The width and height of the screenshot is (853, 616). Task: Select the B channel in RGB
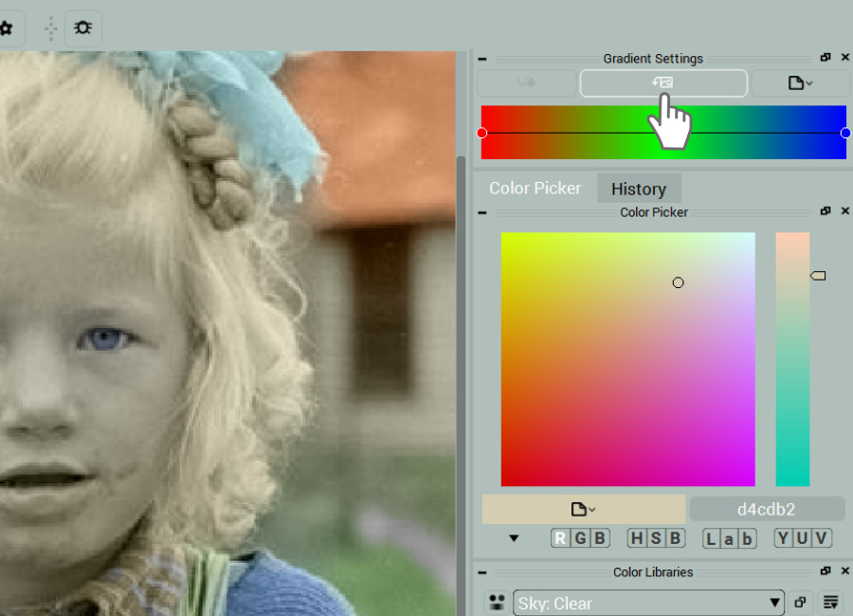point(600,538)
